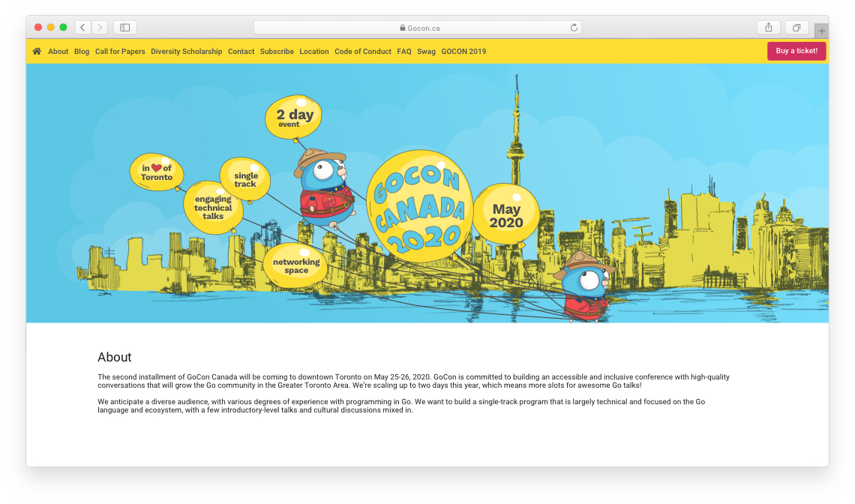The width and height of the screenshot is (855, 504).
Task: Show all open tabs via the tab overview icon
Action: coord(796,27)
